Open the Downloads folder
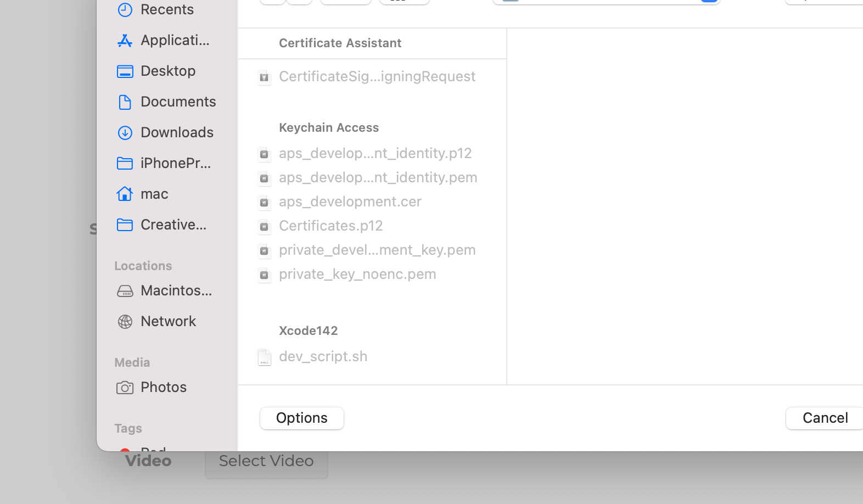 [x=176, y=132]
